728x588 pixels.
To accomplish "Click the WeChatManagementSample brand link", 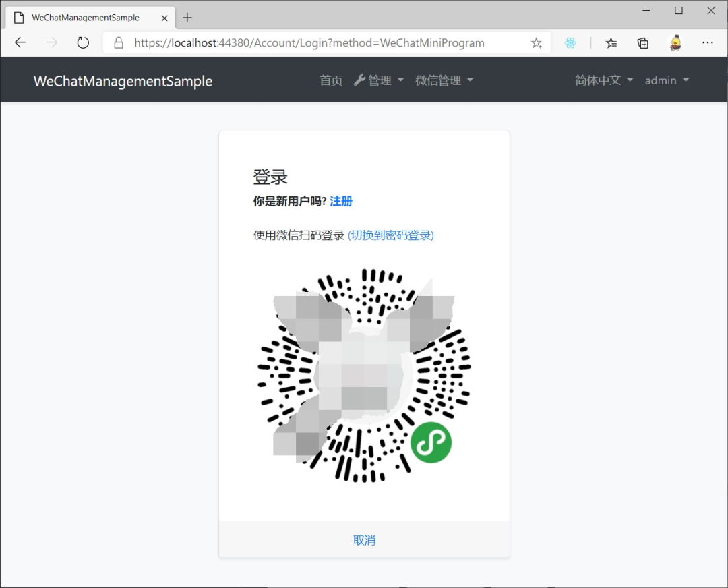I will pos(123,81).
